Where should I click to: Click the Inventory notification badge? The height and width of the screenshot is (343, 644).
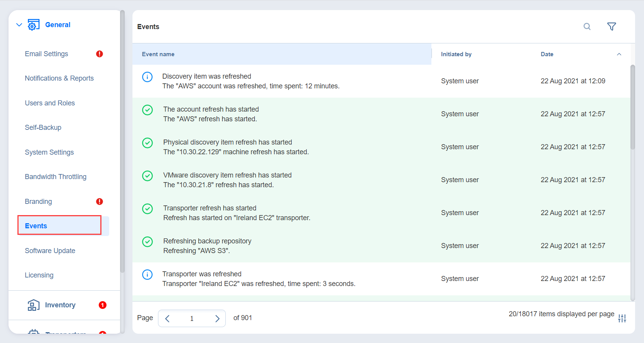click(103, 305)
